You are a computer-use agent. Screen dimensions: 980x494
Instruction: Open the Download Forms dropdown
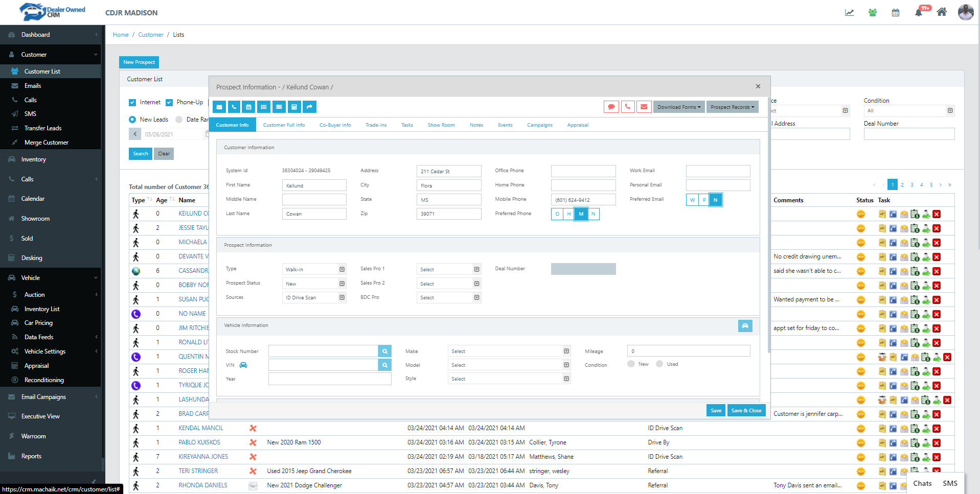click(678, 107)
